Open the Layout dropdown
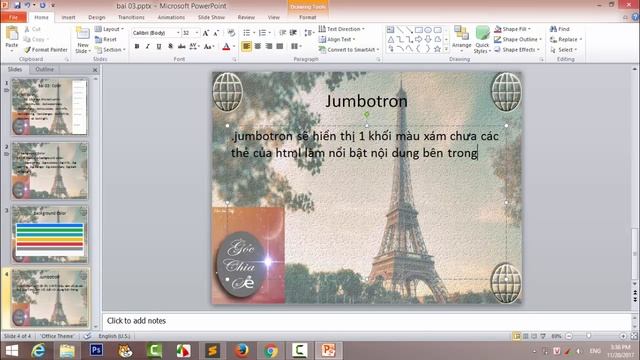This screenshot has height=360, width=640. pos(109,29)
